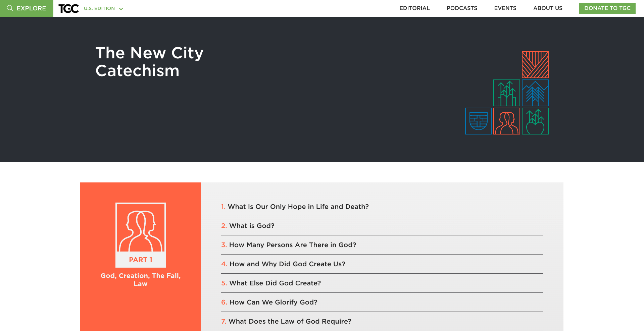Go to the TGC logo homepage
This screenshot has height=331, width=644.
click(68, 8)
